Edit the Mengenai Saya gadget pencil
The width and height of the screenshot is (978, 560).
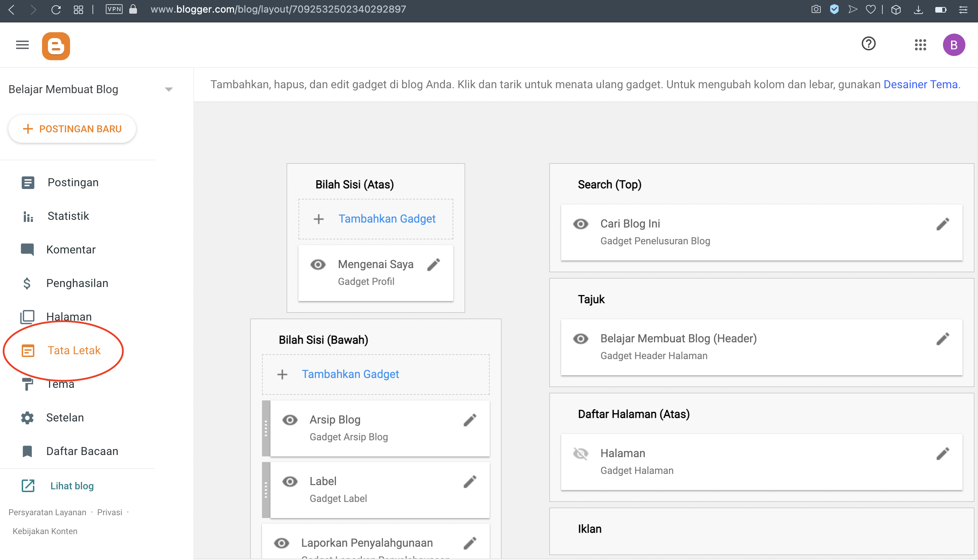(x=433, y=265)
